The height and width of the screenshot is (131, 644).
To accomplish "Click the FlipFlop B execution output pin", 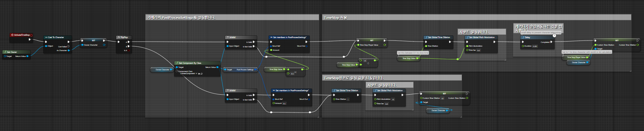I will 129,46.
